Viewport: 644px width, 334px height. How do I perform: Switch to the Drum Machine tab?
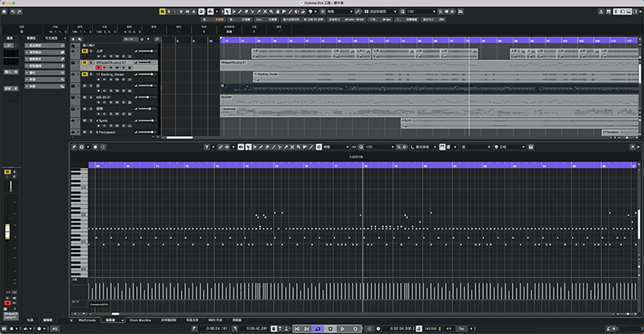140,320
